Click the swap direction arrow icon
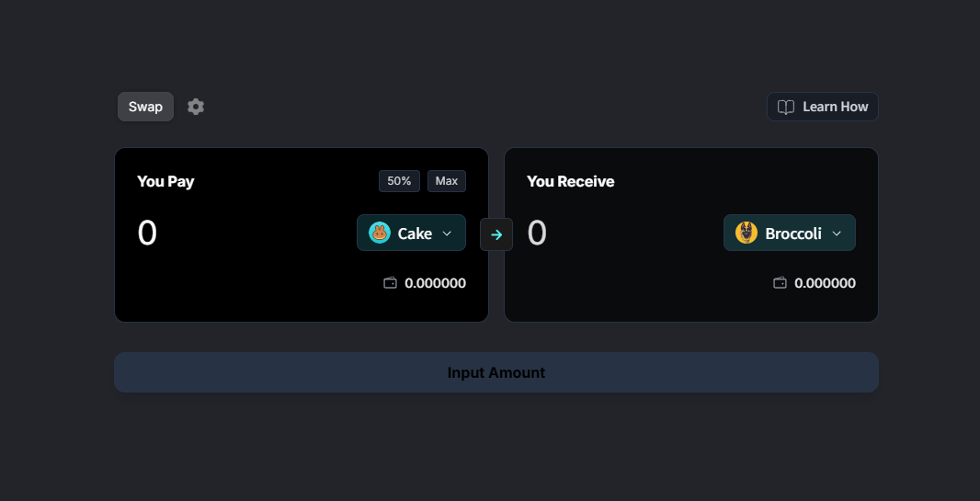 (496, 234)
